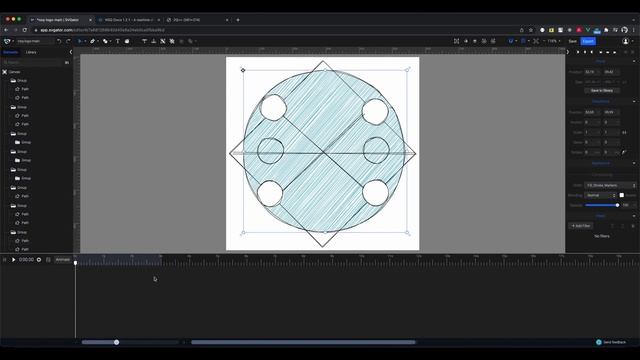Click the Animate button
The height and width of the screenshot is (360, 640).
(62, 260)
